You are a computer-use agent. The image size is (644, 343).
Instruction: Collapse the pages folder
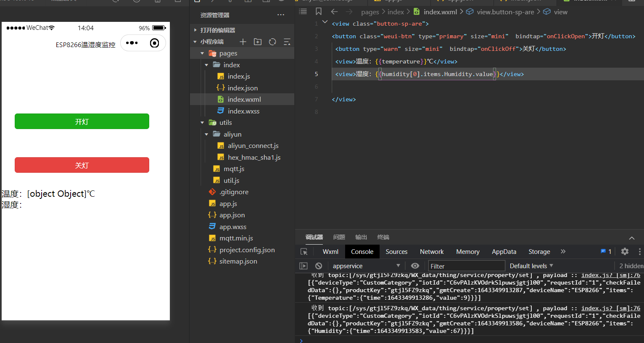pyautogui.click(x=202, y=53)
